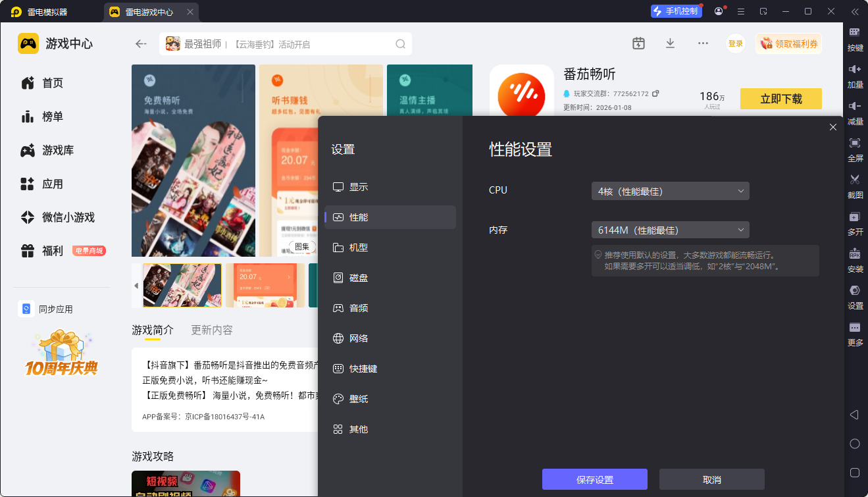
Task: Expand the 内存 memory size dropdown
Action: click(670, 230)
